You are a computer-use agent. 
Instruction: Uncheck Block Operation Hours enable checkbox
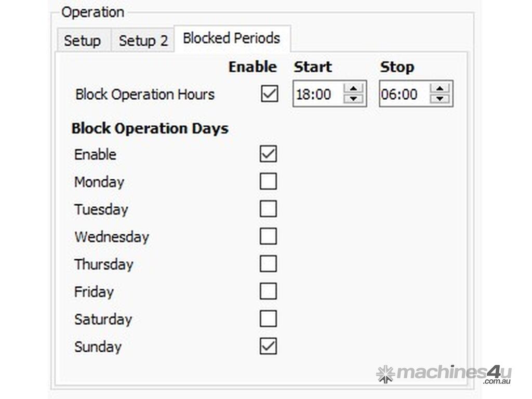pyautogui.click(x=269, y=94)
